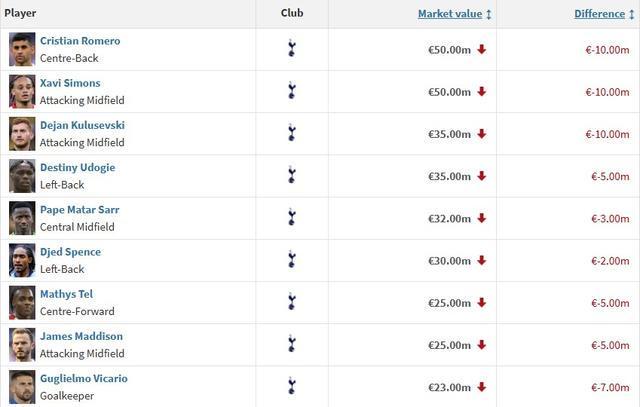
Task: Click Djed Spence portrait thumbnail
Action: coord(22,260)
